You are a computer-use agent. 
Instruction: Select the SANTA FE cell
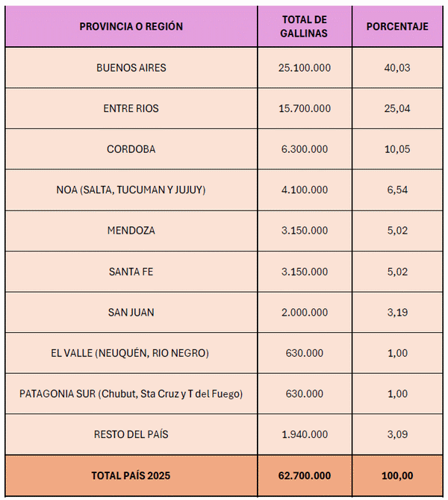click(x=131, y=272)
